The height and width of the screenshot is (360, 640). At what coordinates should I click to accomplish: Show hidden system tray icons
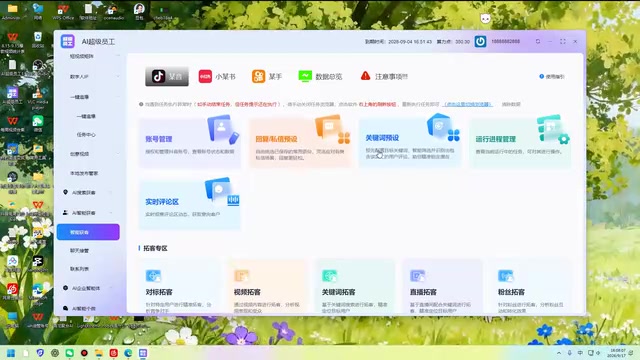559,353
